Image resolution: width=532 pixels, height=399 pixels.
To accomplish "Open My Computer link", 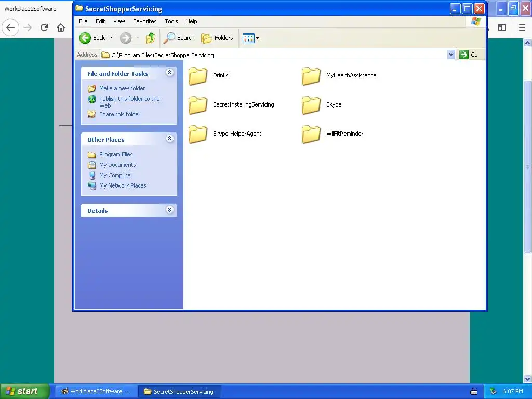I will coord(116,176).
